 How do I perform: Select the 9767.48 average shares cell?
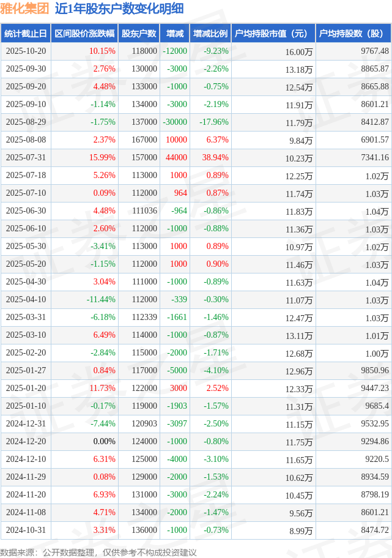375,51
